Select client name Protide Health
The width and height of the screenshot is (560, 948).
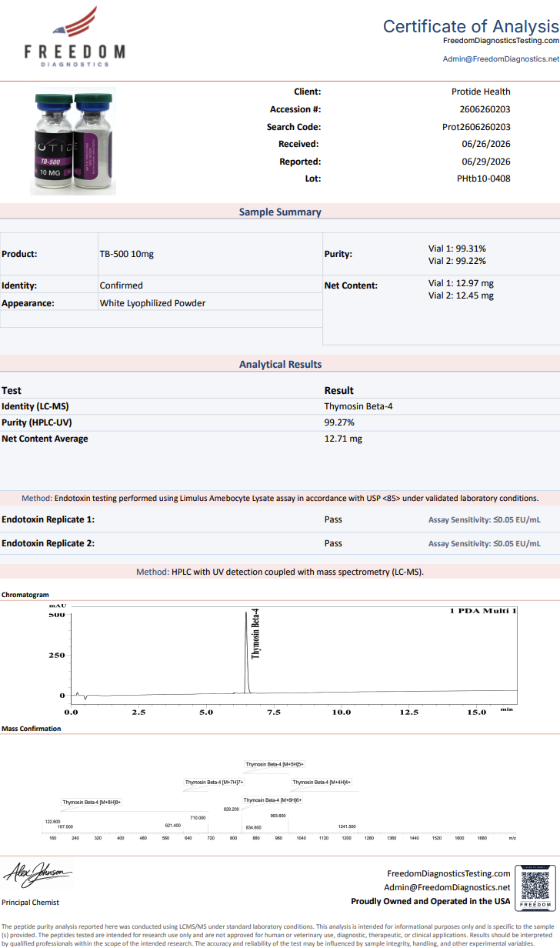481,92
